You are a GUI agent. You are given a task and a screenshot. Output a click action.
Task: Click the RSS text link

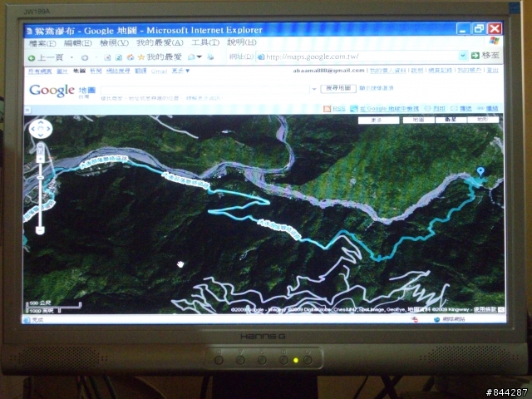pyautogui.click(x=338, y=109)
